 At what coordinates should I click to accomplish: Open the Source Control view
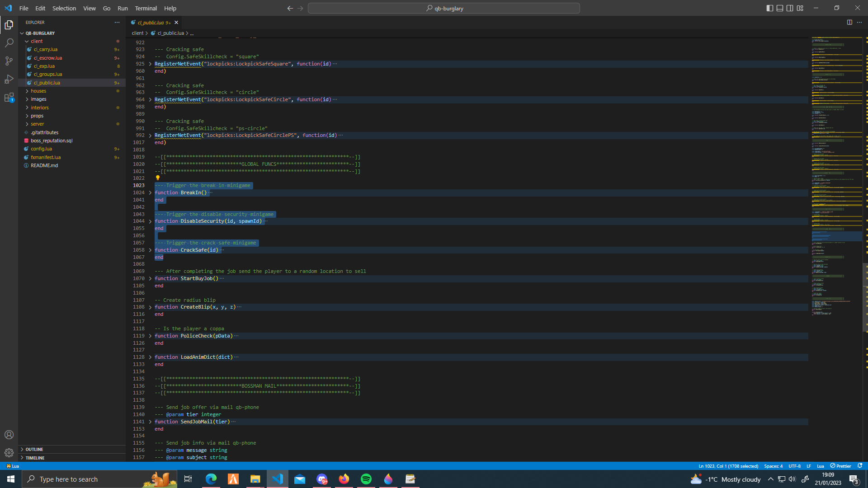pyautogui.click(x=9, y=61)
